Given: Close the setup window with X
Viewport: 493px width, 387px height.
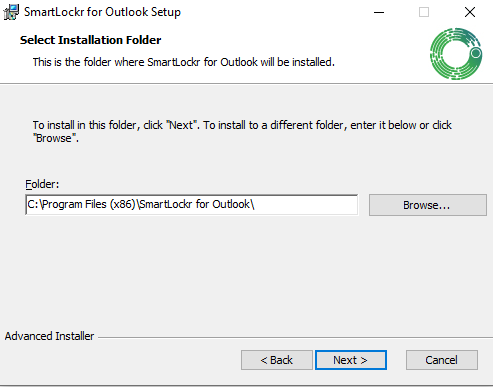Looking at the screenshot, I should point(470,12).
